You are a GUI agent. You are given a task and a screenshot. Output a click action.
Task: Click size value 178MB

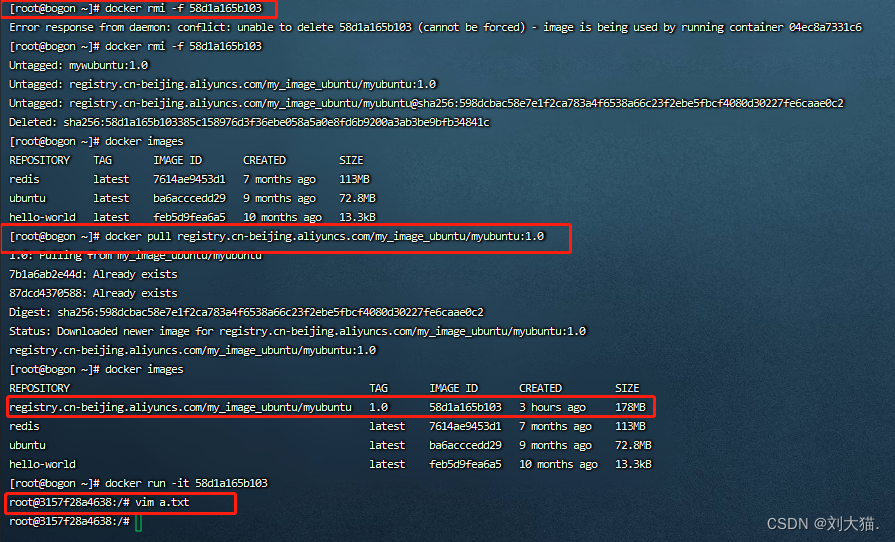click(x=630, y=407)
